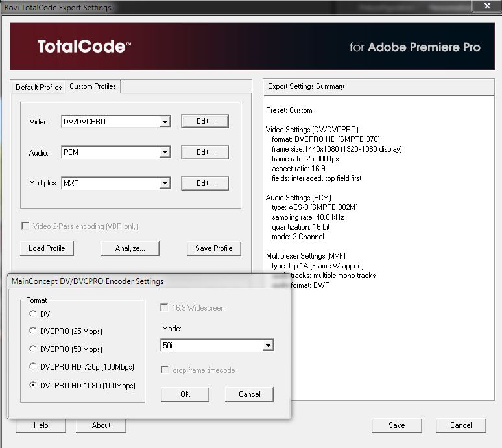Click 'Preset: Custom' summary line
The height and width of the screenshot is (448, 502).
click(x=289, y=110)
